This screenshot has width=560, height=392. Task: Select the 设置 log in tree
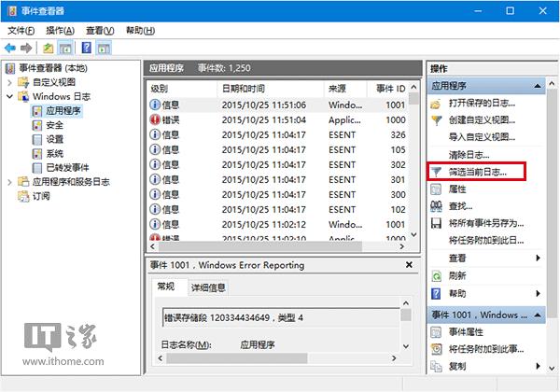click(x=54, y=139)
